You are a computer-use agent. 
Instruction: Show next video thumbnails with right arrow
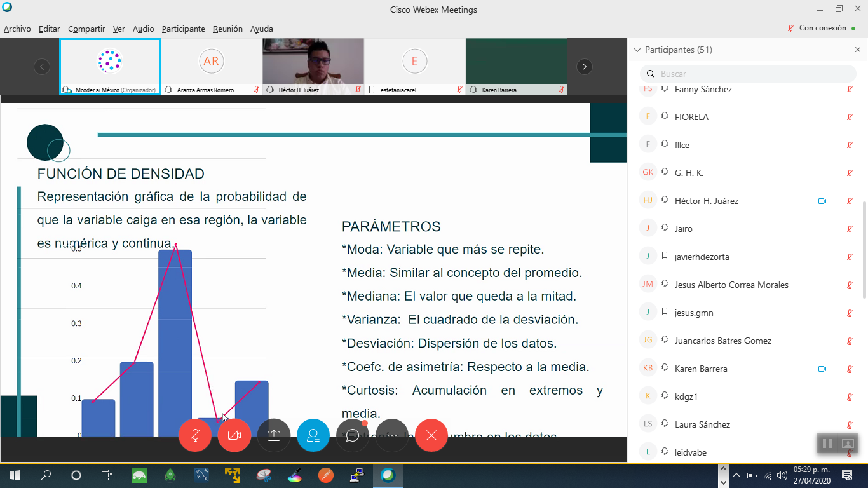[x=584, y=67]
